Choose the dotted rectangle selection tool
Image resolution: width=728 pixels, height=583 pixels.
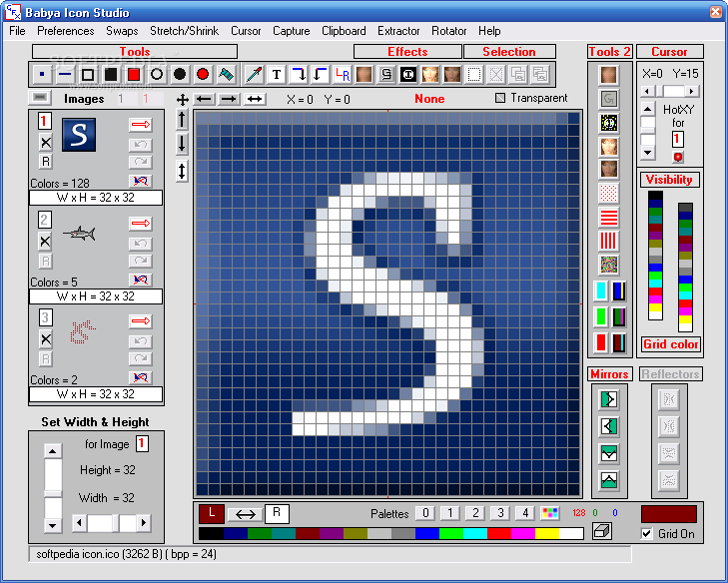[x=474, y=74]
